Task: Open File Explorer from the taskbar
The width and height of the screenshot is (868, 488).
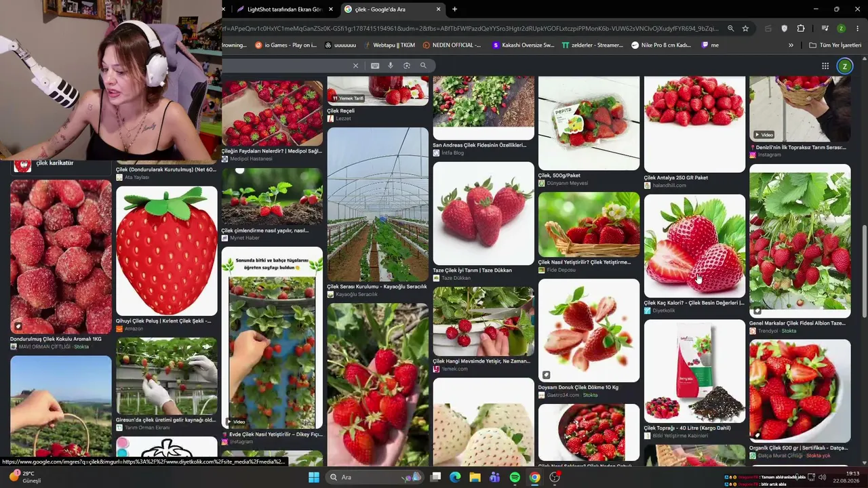Action: pos(475,477)
